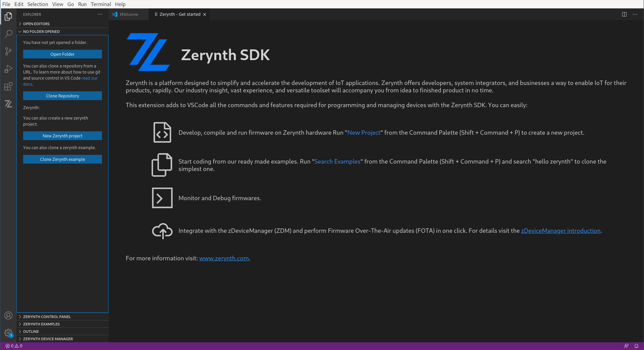Click the 'EXPLORER' panel title
The width and height of the screenshot is (644, 350).
[32, 14]
